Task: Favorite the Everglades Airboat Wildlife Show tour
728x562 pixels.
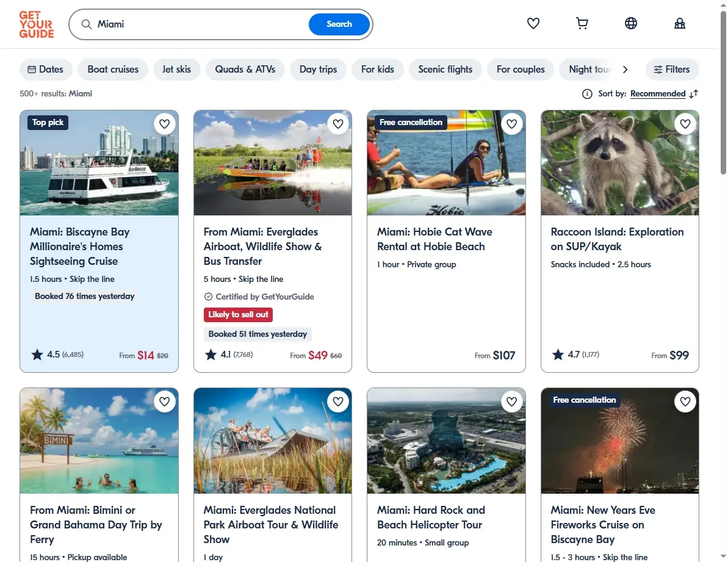Action: (x=338, y=124)
